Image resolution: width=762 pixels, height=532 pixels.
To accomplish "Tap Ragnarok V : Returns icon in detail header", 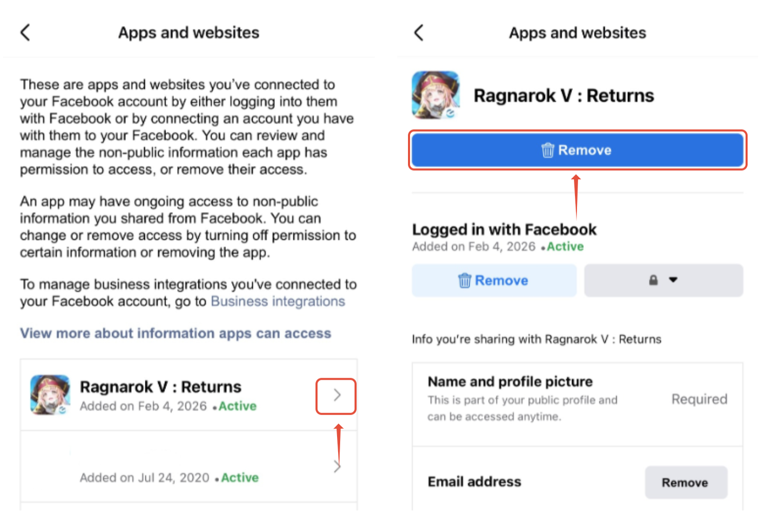I will [x=436, y=95].
